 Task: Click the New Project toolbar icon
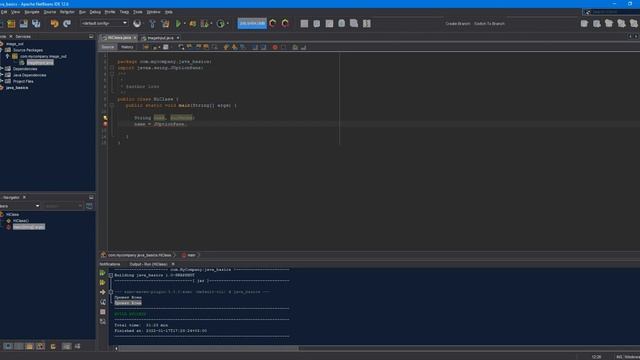tap(11, 24)
